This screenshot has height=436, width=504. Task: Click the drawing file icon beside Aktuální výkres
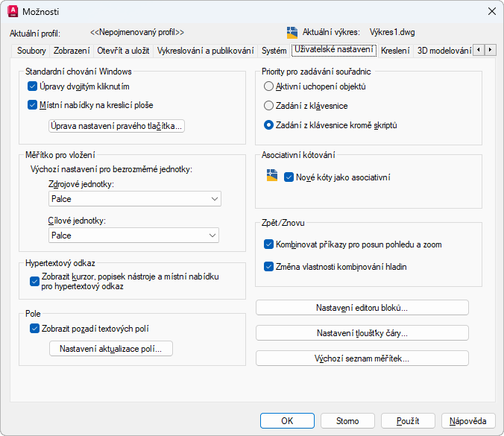[292, 32]
